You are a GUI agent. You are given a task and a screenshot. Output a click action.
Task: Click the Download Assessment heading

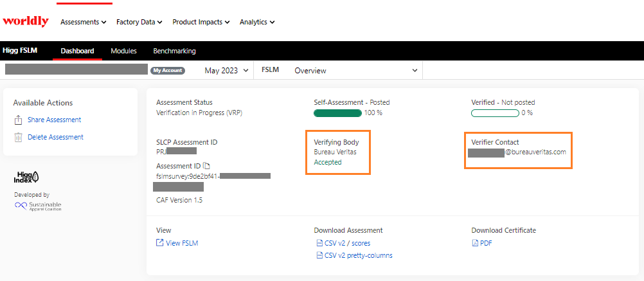tap(348, 230)
